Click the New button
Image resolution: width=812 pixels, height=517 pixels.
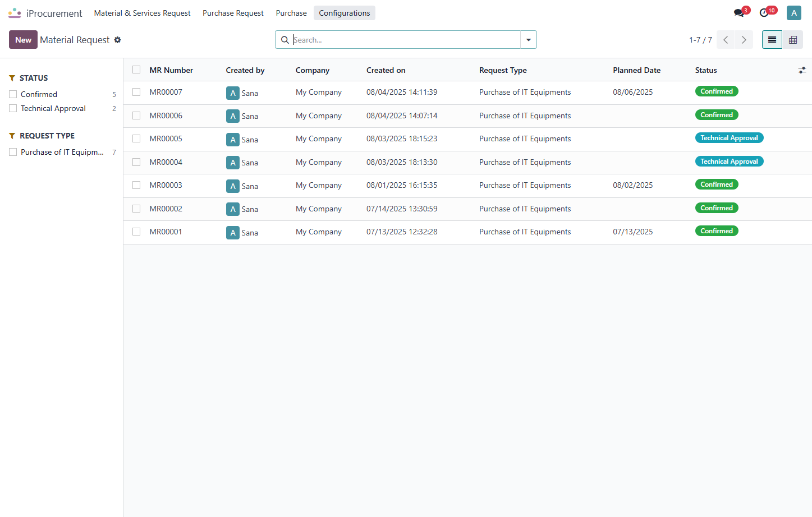click(23, 40)
